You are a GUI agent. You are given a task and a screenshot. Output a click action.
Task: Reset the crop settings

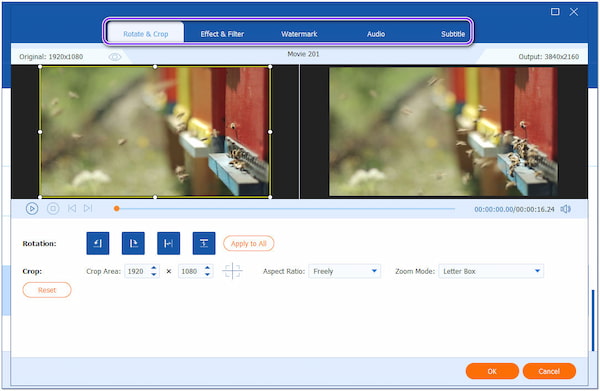coord(47,290)
